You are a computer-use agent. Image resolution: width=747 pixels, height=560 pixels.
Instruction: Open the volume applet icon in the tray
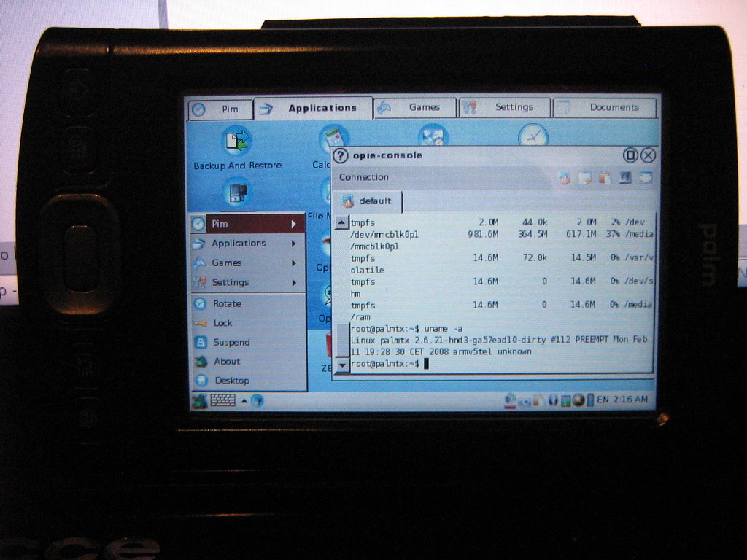pyautogui.click(x=554, y=400)
